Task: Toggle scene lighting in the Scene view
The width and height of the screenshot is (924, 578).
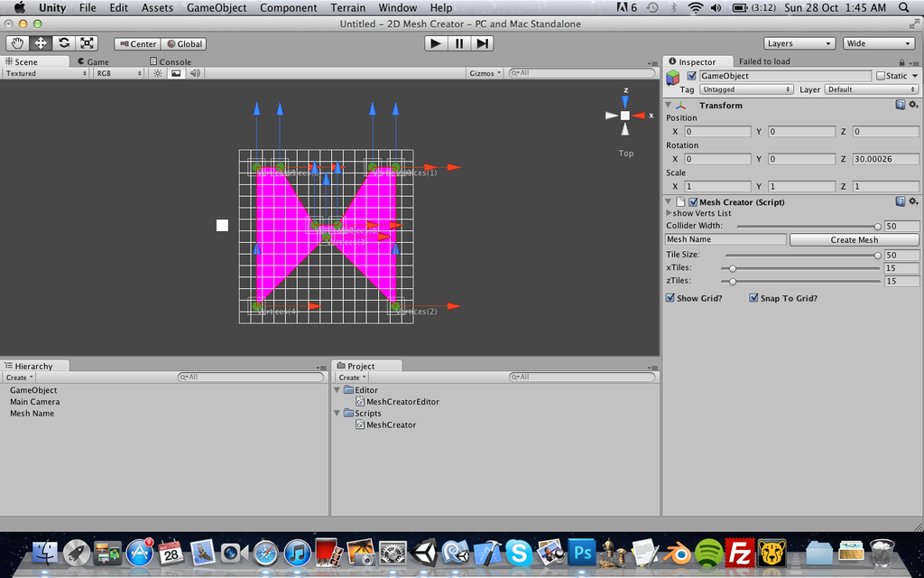Action: [x=159, y=73]
